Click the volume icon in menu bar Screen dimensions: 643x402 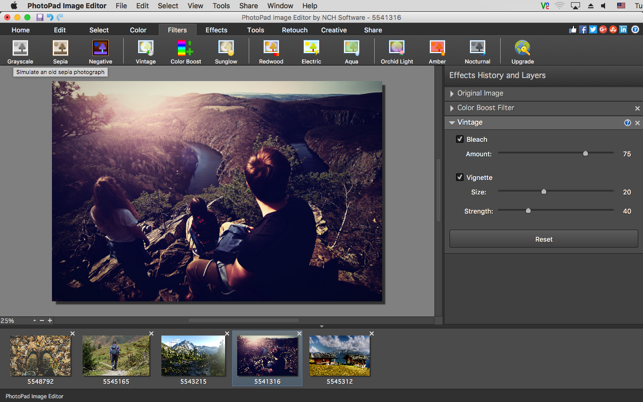tap(604, 6)
